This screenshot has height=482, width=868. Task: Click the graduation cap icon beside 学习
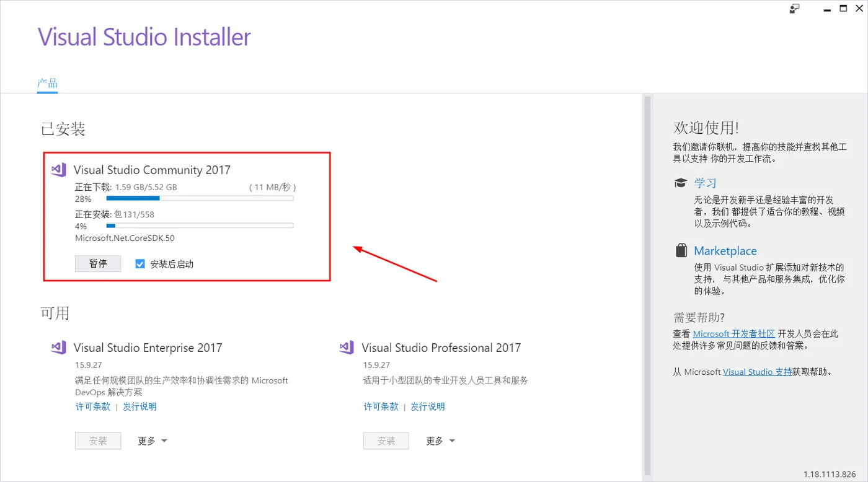[681, 183]
